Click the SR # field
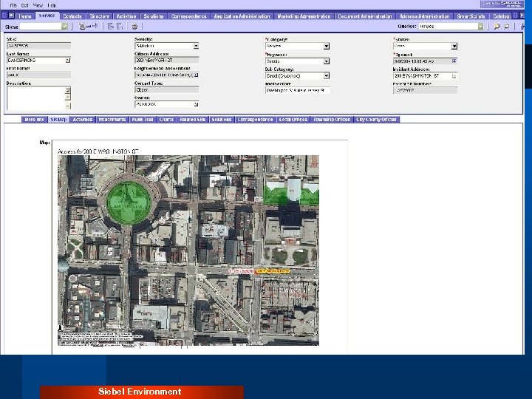 (x=38, y=46)
